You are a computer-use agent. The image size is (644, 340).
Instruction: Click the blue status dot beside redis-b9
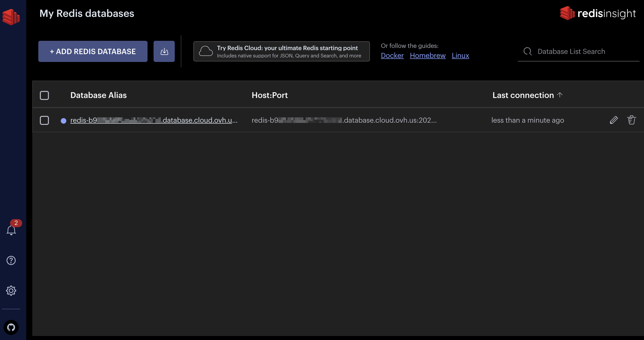64,121
